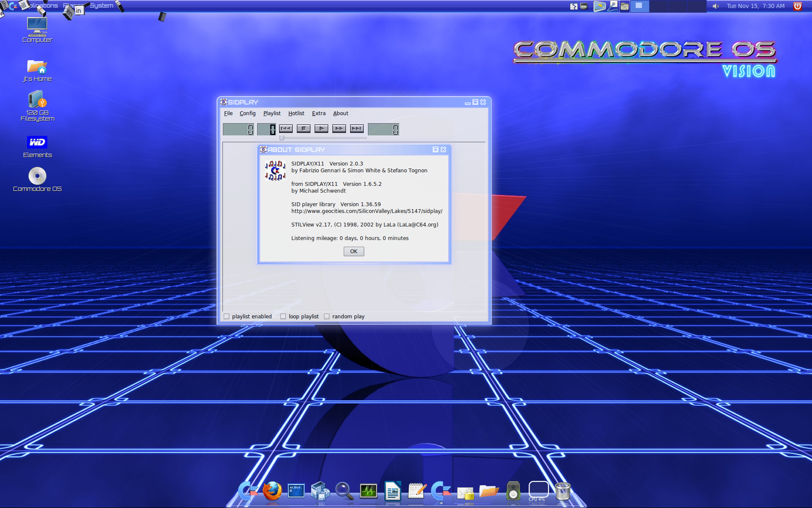
Task: Open the Config menu in SIDPLAY
Action: coord(247,113)
